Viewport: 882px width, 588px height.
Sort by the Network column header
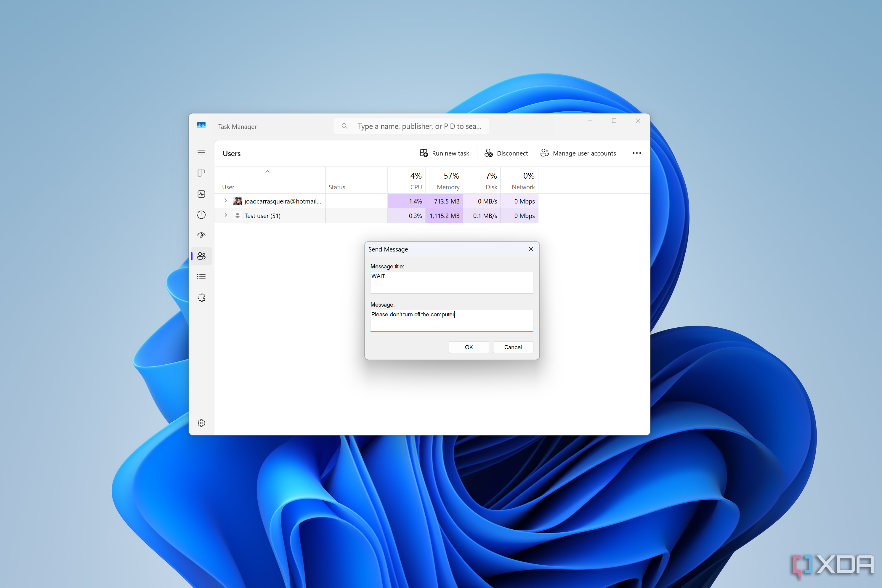[519, 180]
